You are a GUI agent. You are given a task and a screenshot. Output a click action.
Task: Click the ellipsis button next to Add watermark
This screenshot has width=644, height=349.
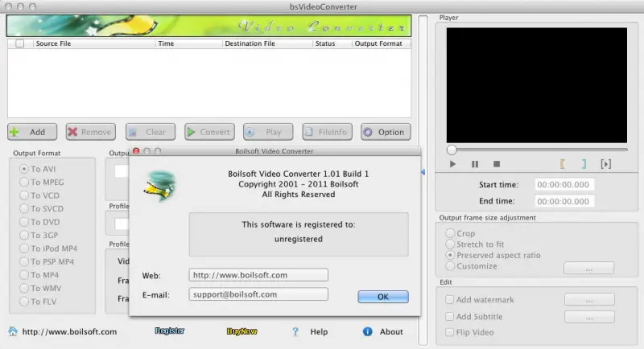(589, 300)
